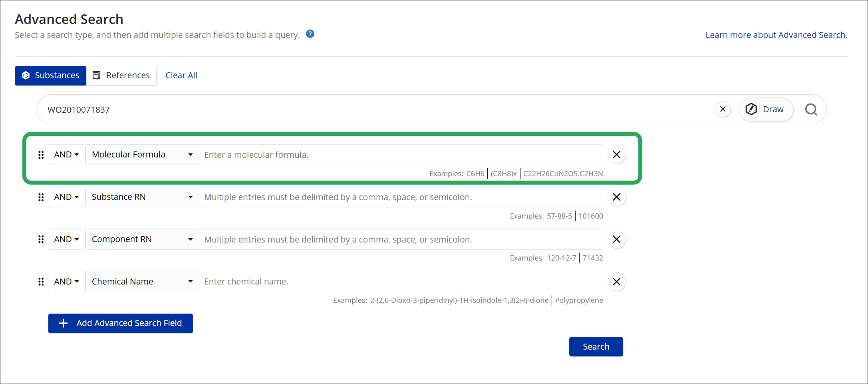Viewport: 868px width, 384px height.
Task: Click the Clear All link
Action: click(x=181, y=76)
